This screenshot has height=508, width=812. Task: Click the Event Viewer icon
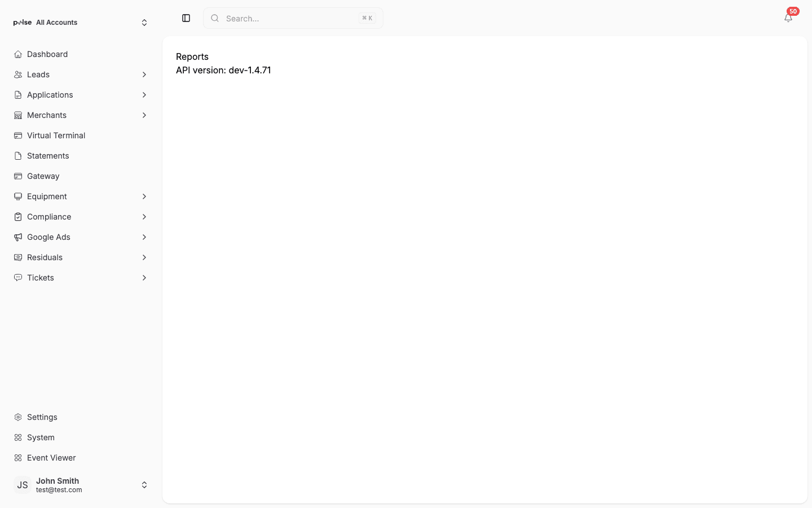click(18, 458)
